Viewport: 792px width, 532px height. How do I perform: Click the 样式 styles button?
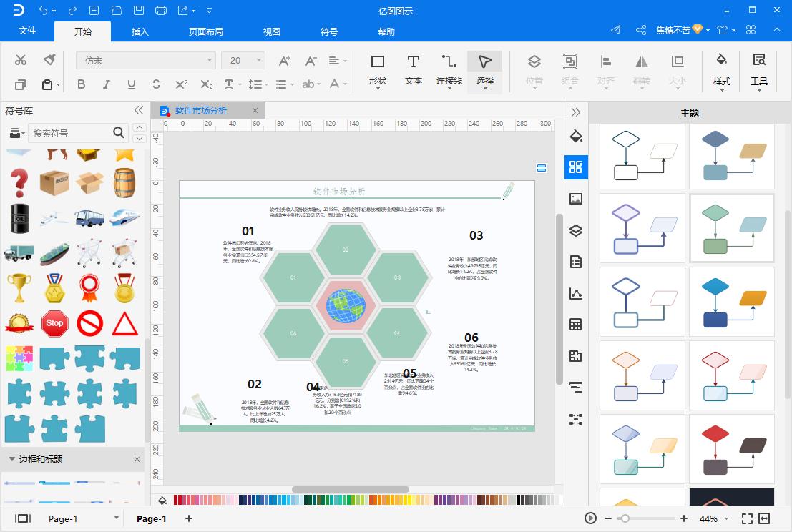pyautogui.click(x=721, y=69)
